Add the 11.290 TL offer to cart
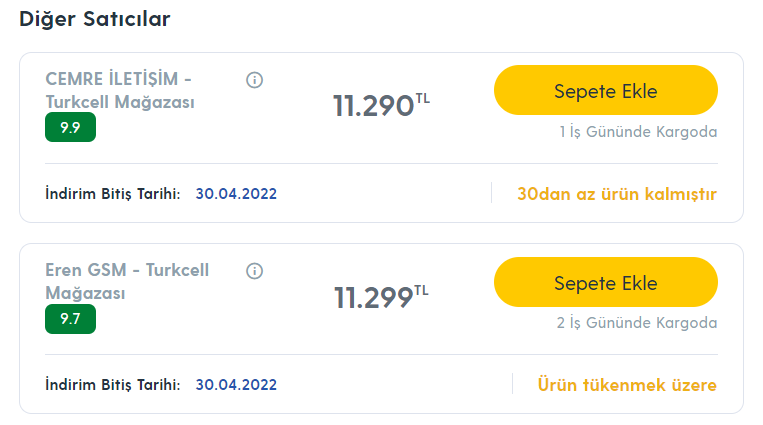 point(605,91)
